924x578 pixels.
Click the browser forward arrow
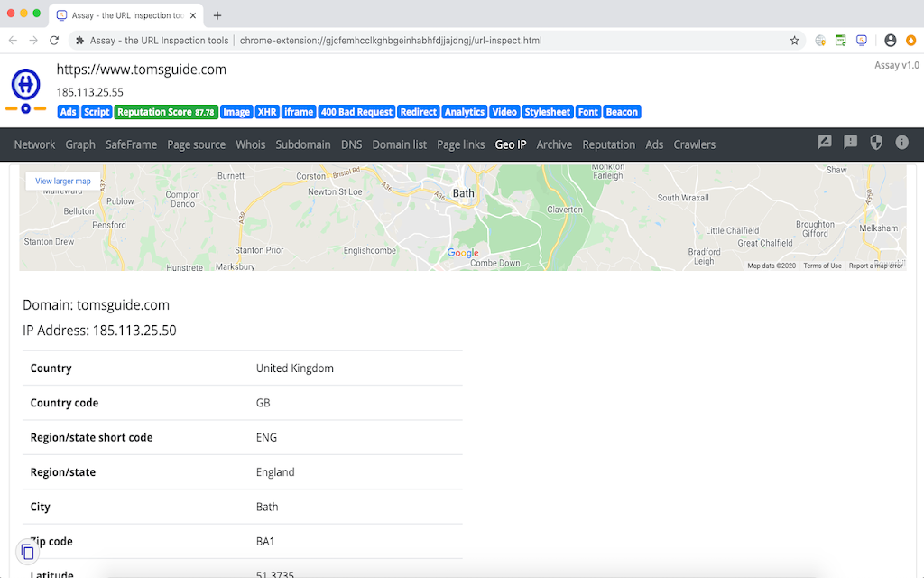pyautogui.click(x=33, y=40)
